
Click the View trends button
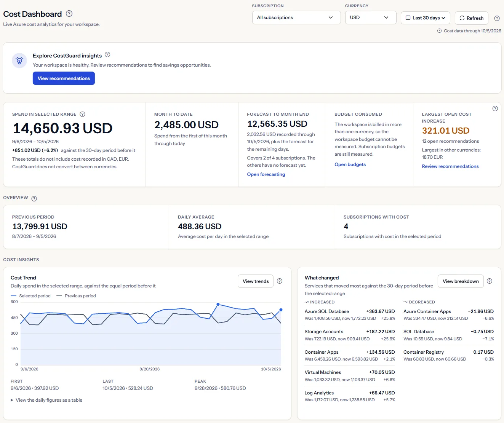coord(256,281)
